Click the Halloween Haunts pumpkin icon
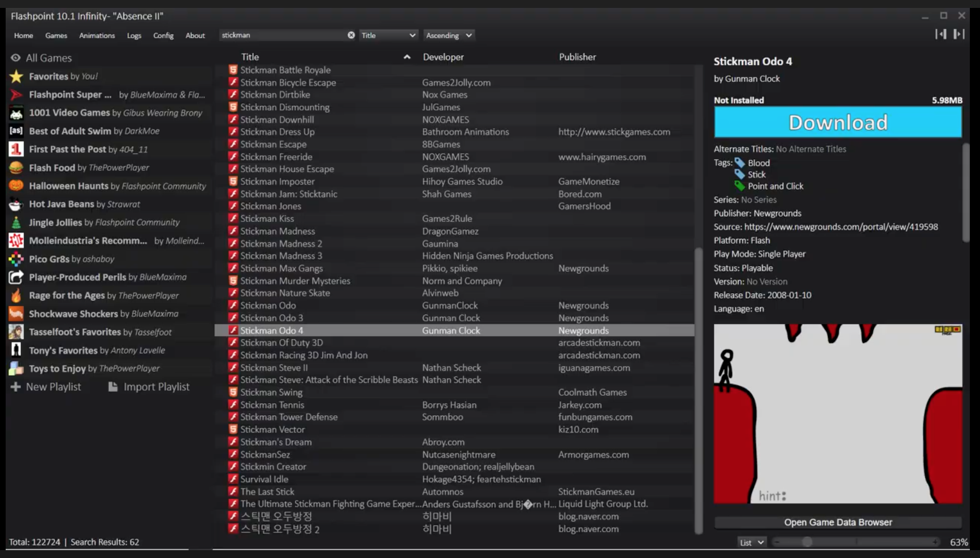The width and height of the screenshot is (980, 558). point(16,186)
